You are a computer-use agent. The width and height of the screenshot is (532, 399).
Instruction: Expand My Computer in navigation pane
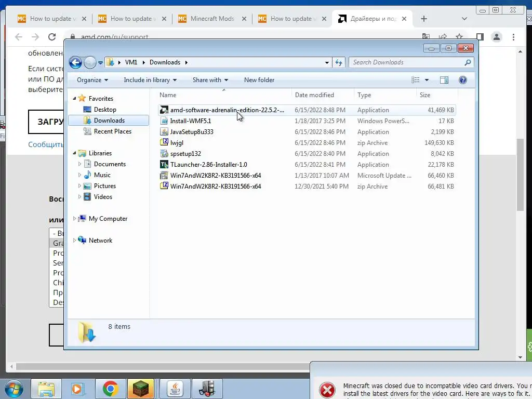(74, 219)
